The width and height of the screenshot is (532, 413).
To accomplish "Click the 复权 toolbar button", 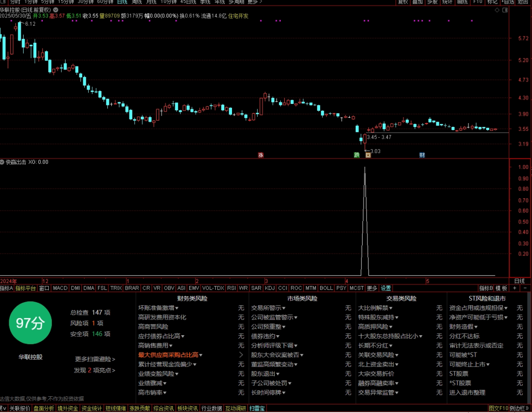I will (x=403, y=2).
